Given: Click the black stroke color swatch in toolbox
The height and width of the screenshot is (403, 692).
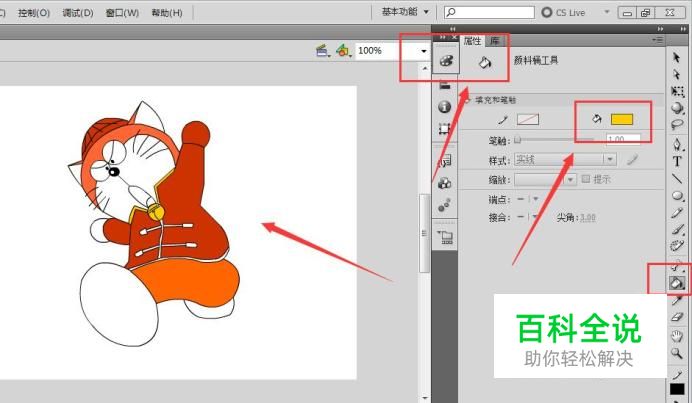Looking at the screenshot, I should coord(677,389).
